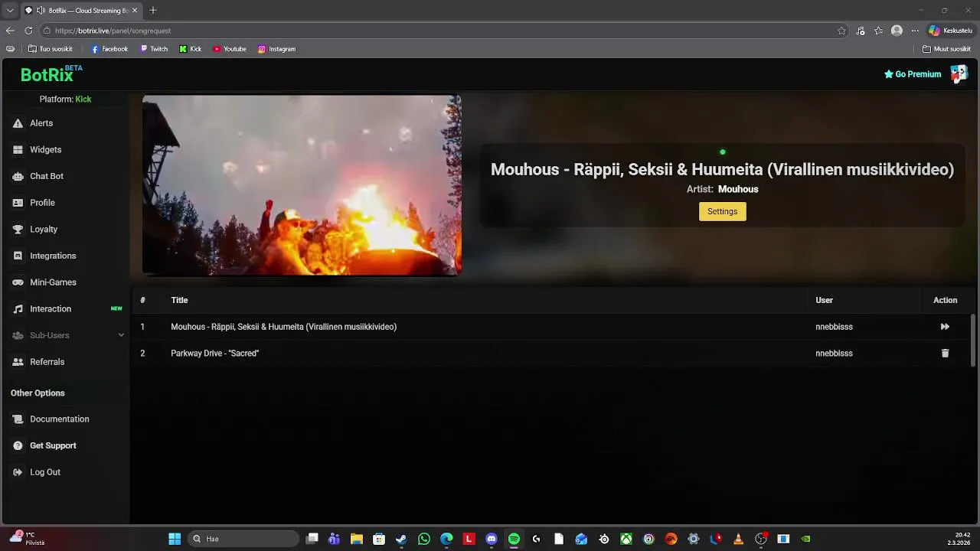This screenshot has height=551, width=980.
Task: Open the Keskustelu Copilot button
Action: [951, 31]
